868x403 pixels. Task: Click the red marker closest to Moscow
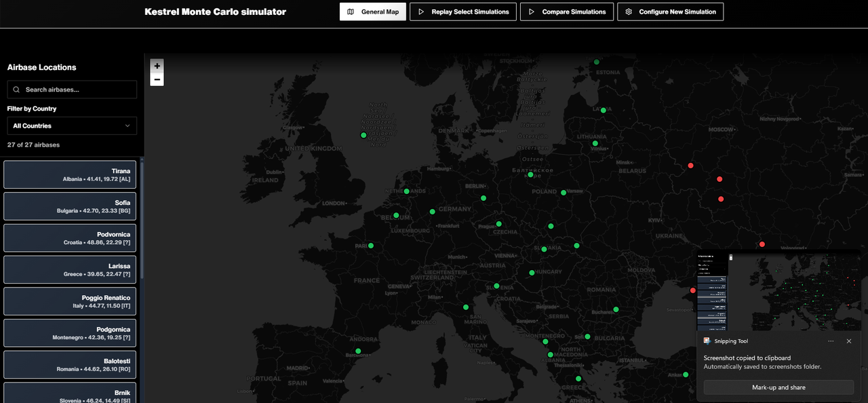pyautogui.click(x=691, y=166)
